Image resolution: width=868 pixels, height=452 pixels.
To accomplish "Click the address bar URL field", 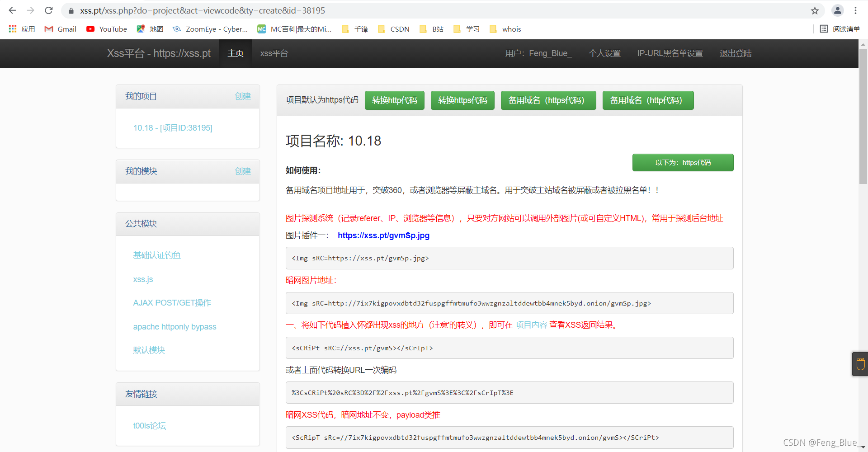I will [443, 10].
